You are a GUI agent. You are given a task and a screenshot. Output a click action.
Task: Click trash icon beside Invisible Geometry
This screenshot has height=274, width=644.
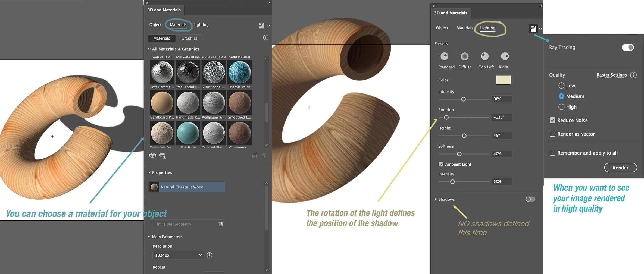point(221,224)
